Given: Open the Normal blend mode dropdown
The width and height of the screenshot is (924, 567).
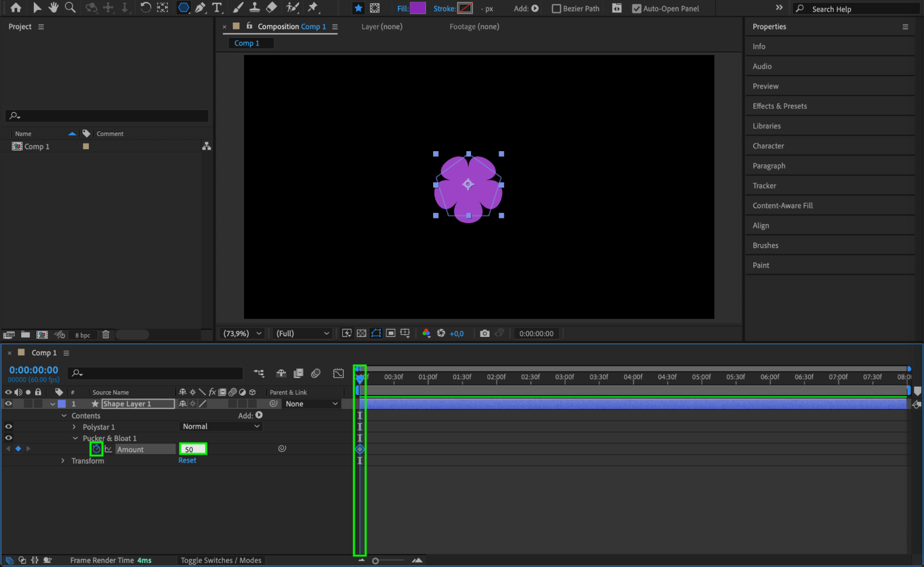Looking at the screenshot, I should [x=220, y=427].
